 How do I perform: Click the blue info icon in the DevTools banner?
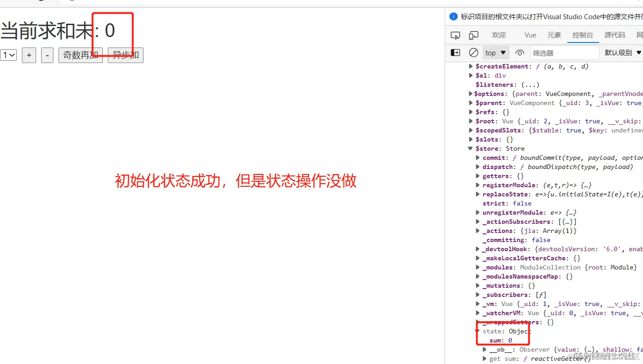pyautogui.click(x=453, y=16)
